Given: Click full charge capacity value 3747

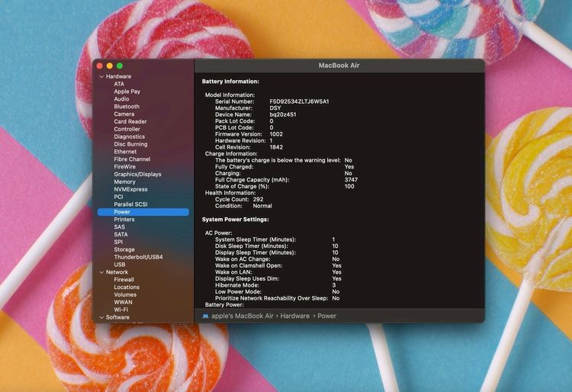Looking at the screenshot, I should (351, 180).
